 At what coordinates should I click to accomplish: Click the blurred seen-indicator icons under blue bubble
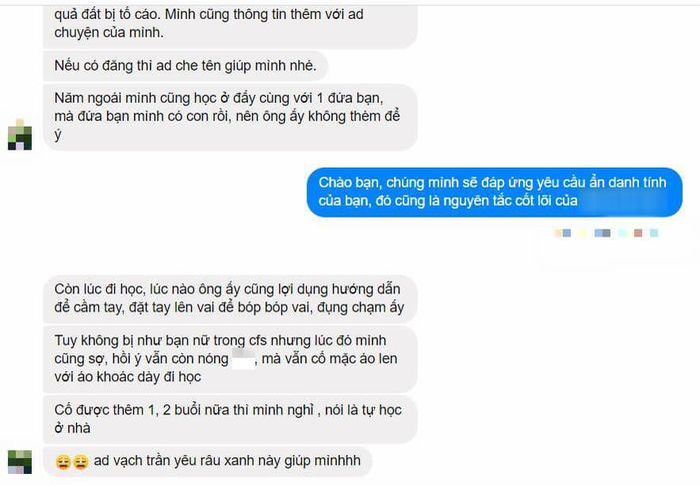pos(606,233)
